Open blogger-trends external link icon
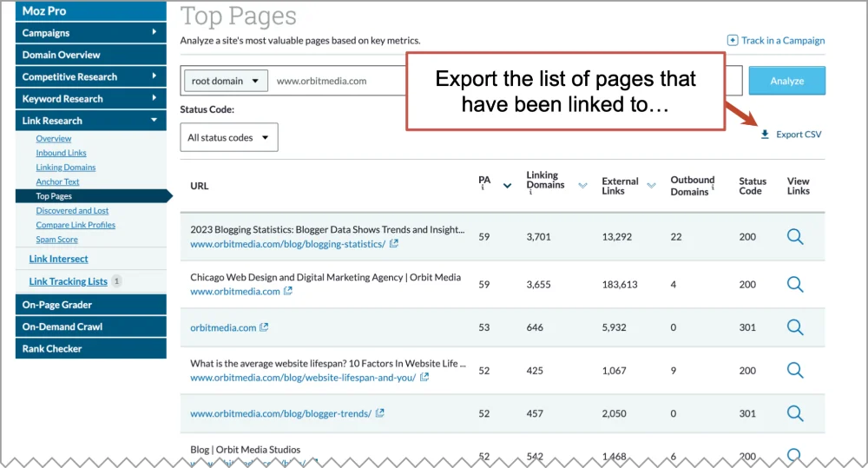Viewport: 868px width, 468px height. pos(380,413)
